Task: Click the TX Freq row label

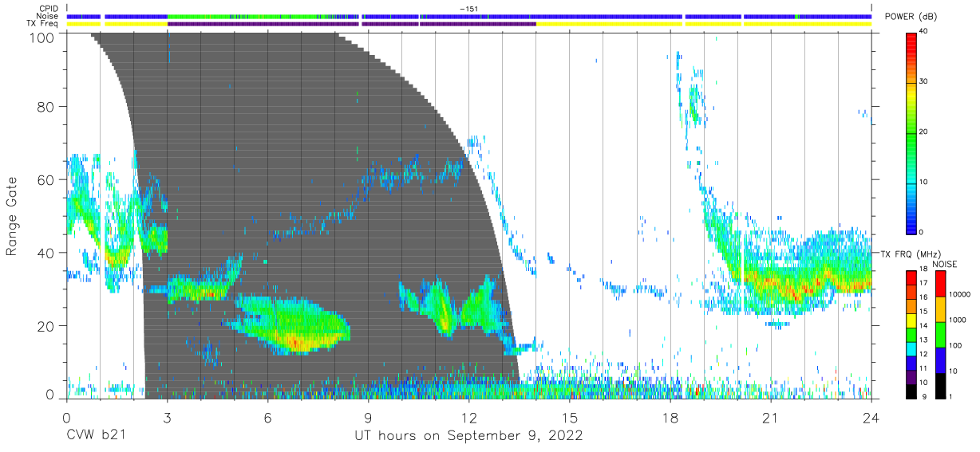Action: click(43, 24)
